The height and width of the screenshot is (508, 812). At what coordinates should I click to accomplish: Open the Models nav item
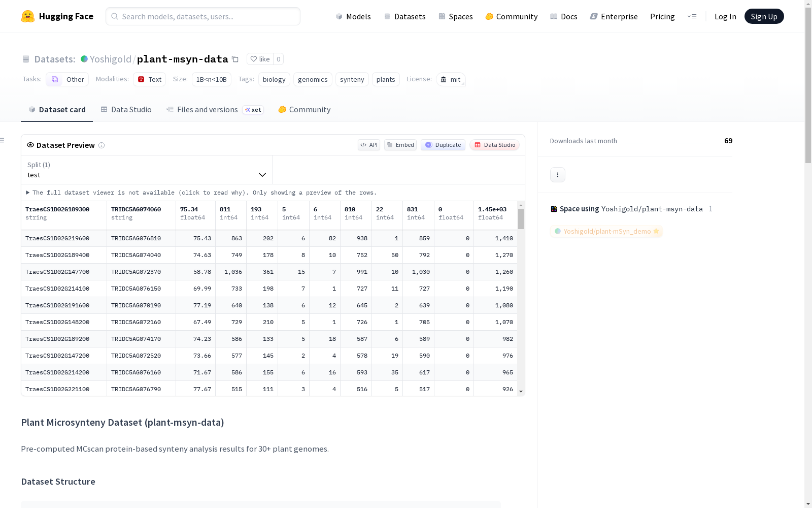tap(353, 16)
